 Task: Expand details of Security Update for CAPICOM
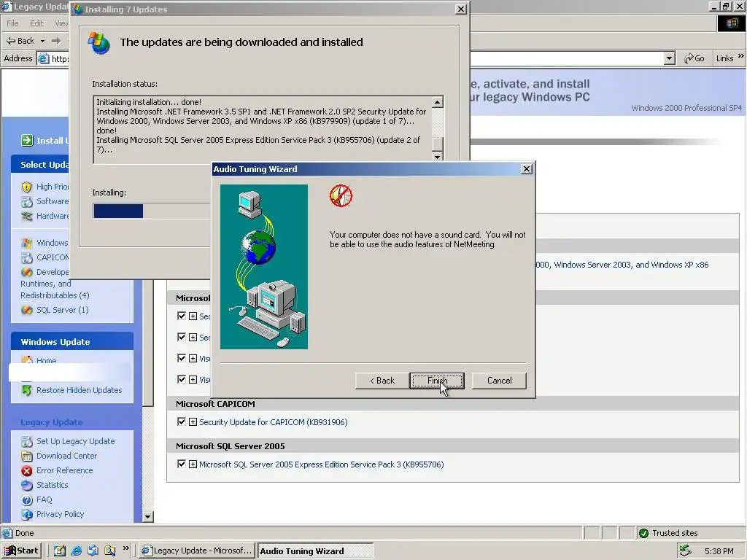click(x=193, y=422)
